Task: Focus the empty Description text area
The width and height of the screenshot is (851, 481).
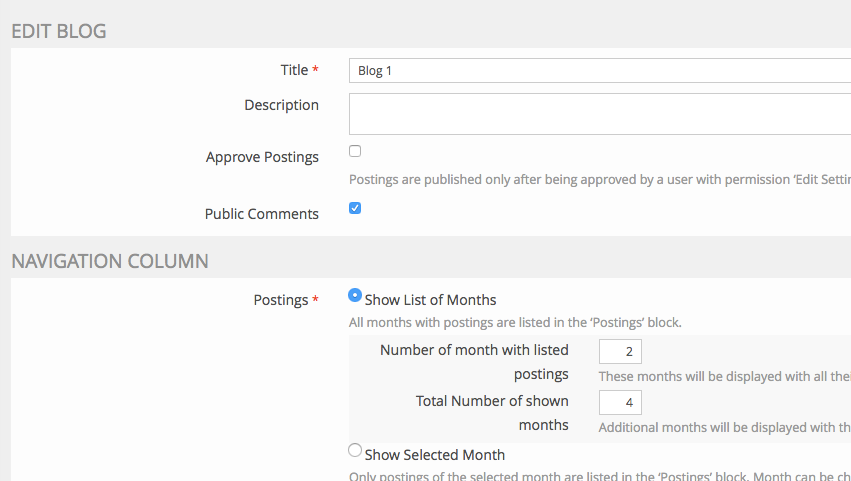Action: tap(600, 114)
